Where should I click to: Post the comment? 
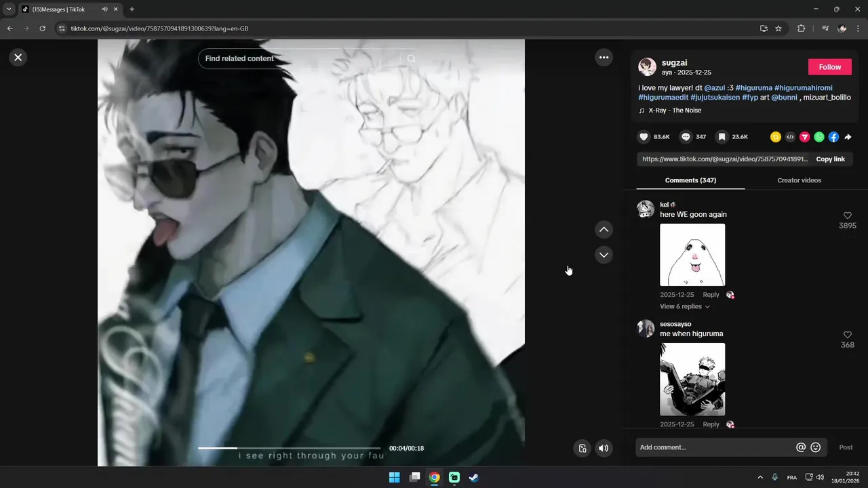coord(846,447)
